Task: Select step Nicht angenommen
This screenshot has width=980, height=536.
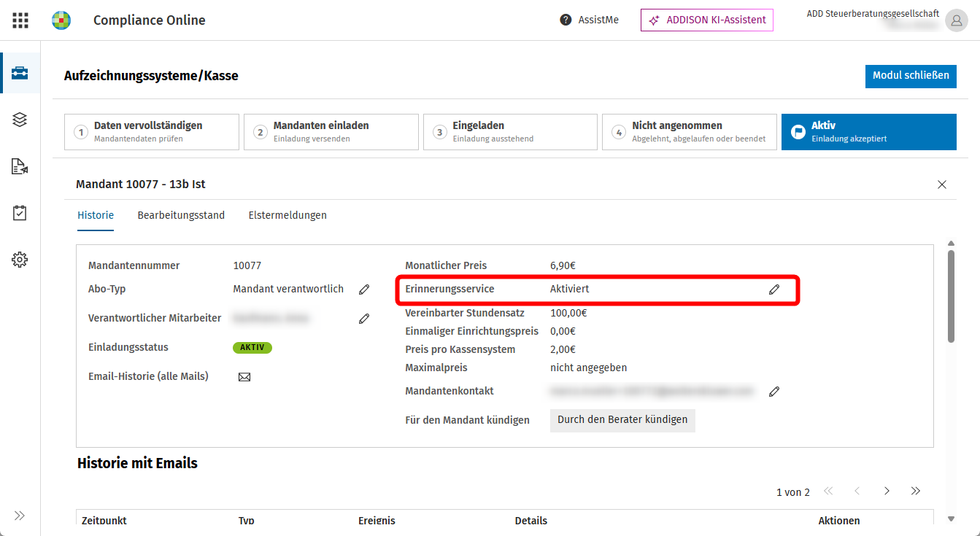Action: 690,132
